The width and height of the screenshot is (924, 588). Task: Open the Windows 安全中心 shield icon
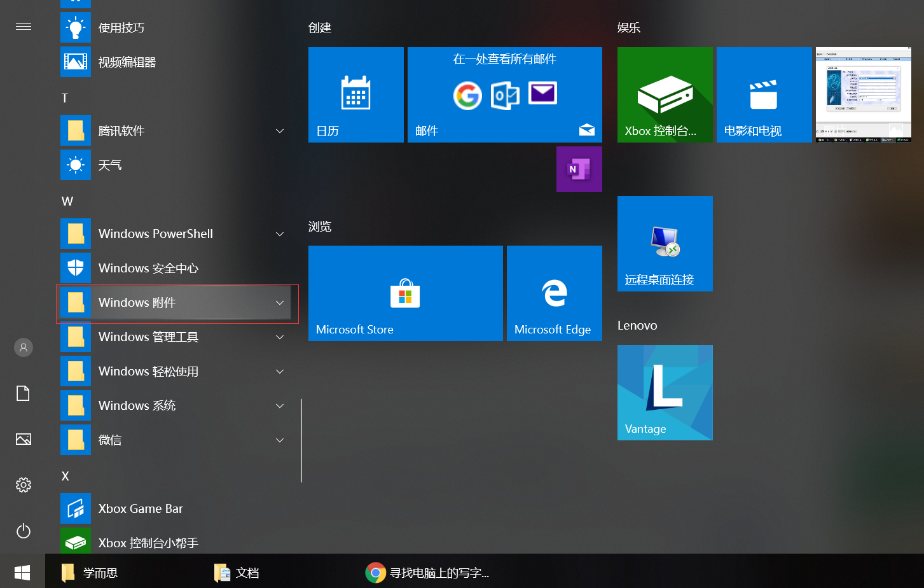[76, 268]
